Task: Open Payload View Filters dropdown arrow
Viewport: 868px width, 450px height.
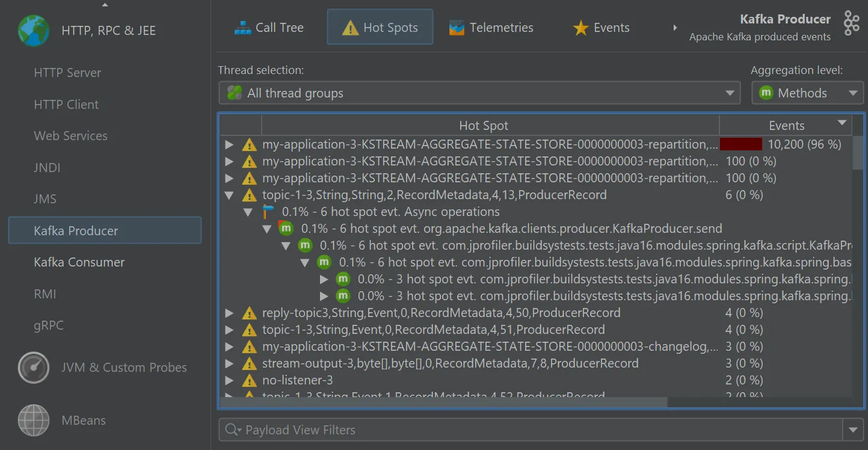Action: (x=853, y=430)
